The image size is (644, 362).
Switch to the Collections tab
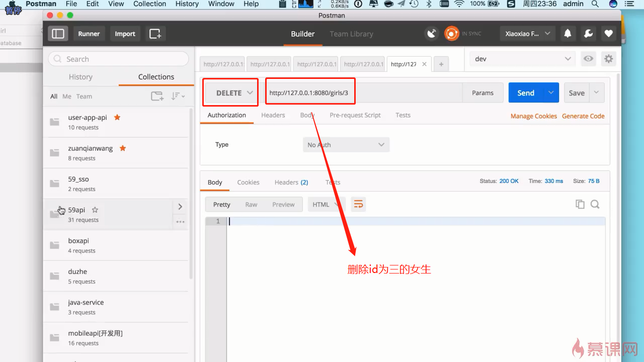[156, 77]
